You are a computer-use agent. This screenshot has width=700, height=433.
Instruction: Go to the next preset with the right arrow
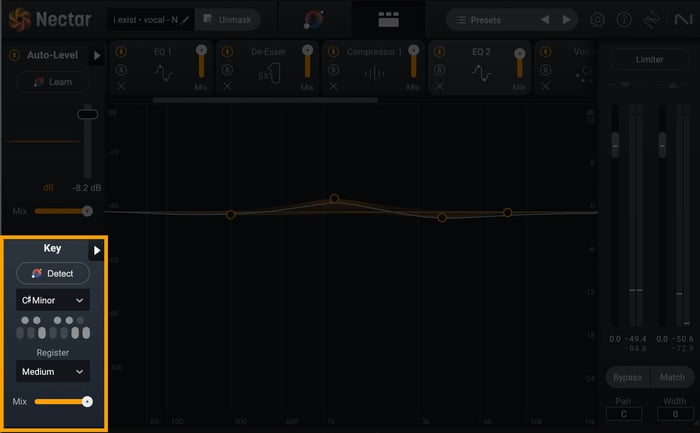point(567,20)
